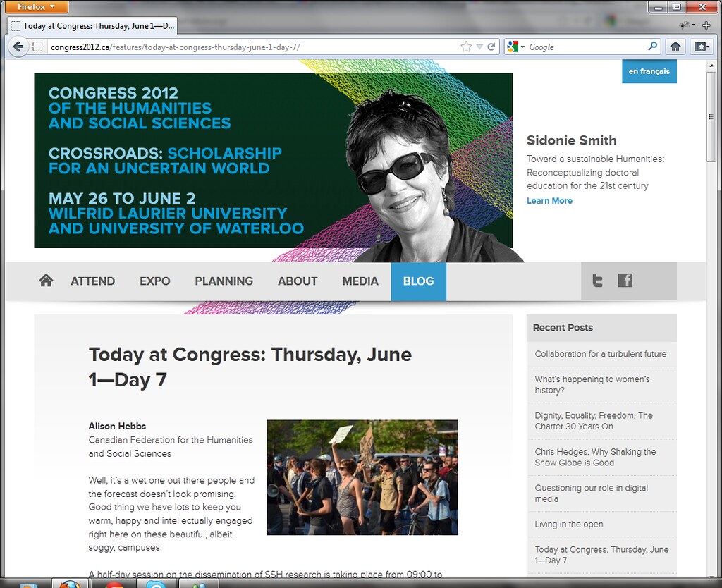Open the bookmarks menu button
722x588 pixels.
pos(702,47)
